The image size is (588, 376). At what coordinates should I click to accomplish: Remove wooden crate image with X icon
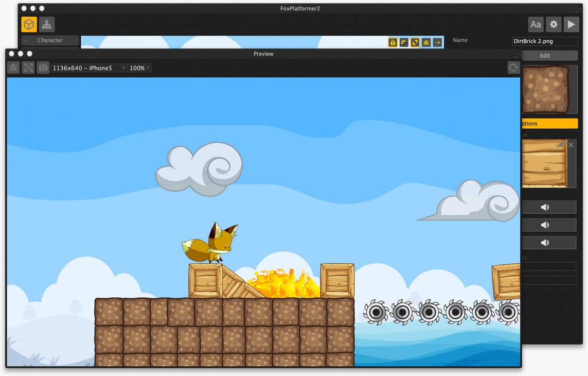571,145
